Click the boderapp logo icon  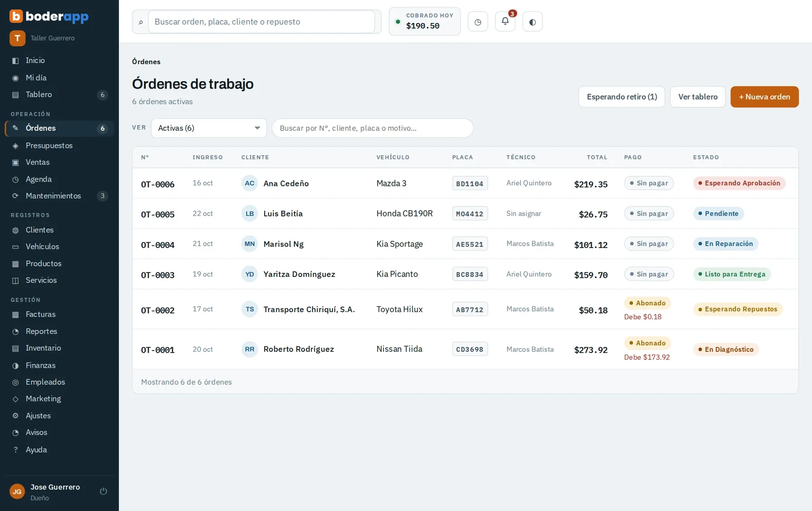pyautogui.click(x=16, y=16)
